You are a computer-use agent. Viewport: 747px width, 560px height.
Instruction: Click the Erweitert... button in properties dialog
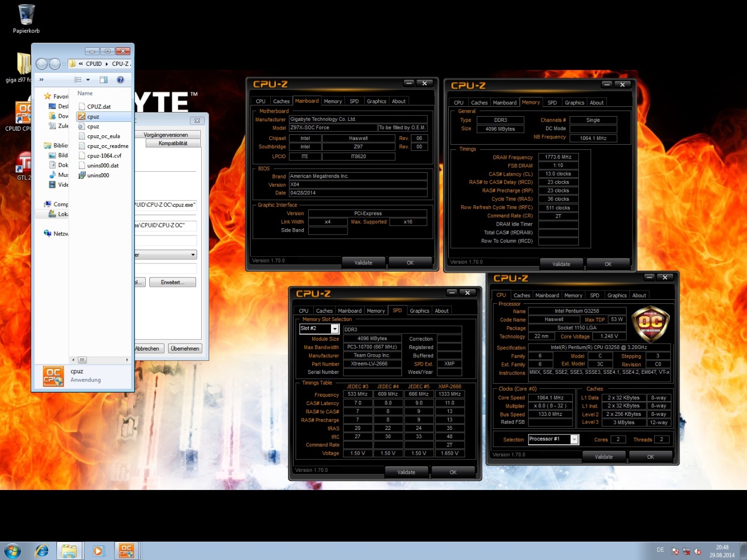(x=173, y=282)
